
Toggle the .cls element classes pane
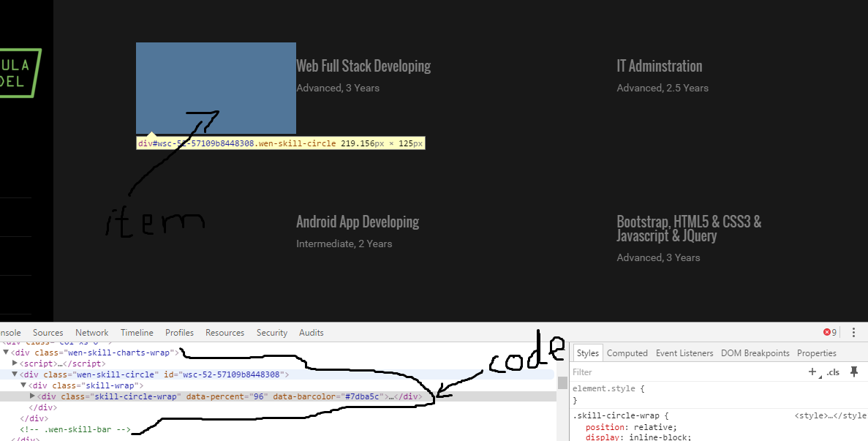833,372
